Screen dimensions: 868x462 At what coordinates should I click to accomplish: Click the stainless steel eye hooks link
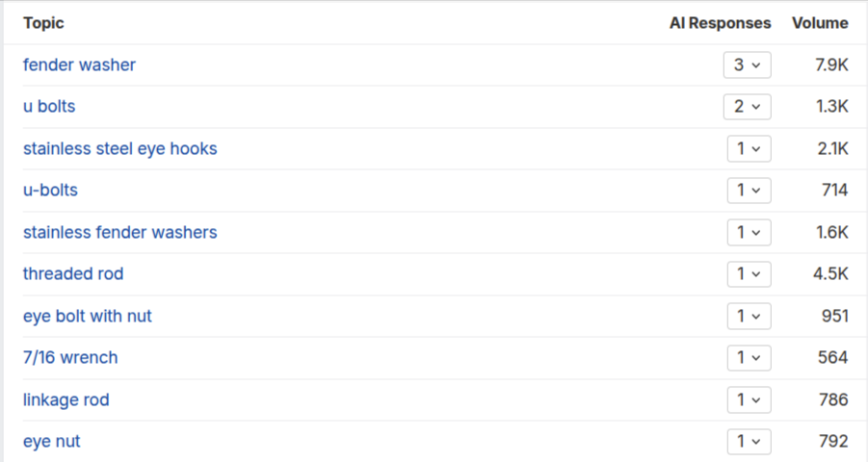coord(119,149)
